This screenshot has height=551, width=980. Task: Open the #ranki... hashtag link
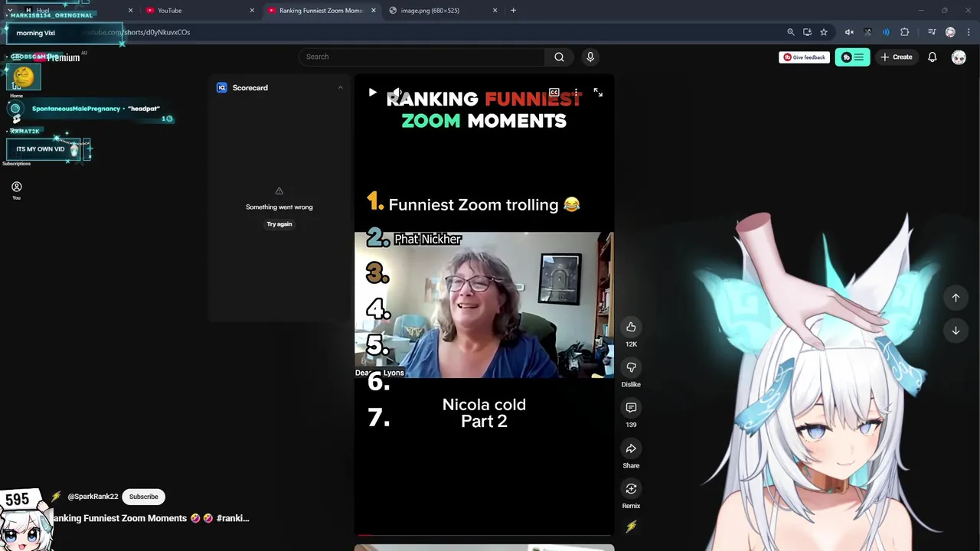(x=233, y=518)
